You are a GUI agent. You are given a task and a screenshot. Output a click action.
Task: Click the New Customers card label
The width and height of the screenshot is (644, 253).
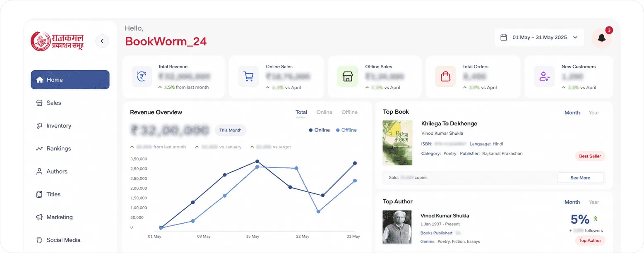(x=579, y=67)
